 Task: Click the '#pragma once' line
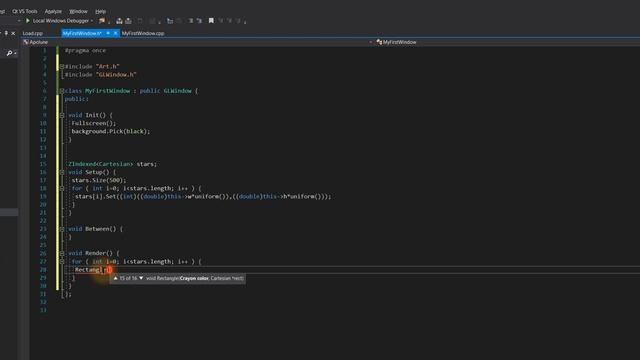pyautogui.click(x=85, y=50)
